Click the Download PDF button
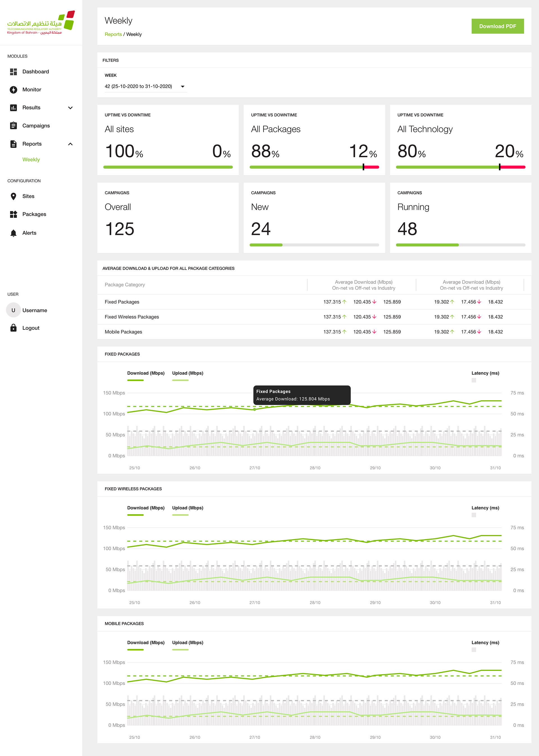Screen dimensions: 539x756 [497, 26]
